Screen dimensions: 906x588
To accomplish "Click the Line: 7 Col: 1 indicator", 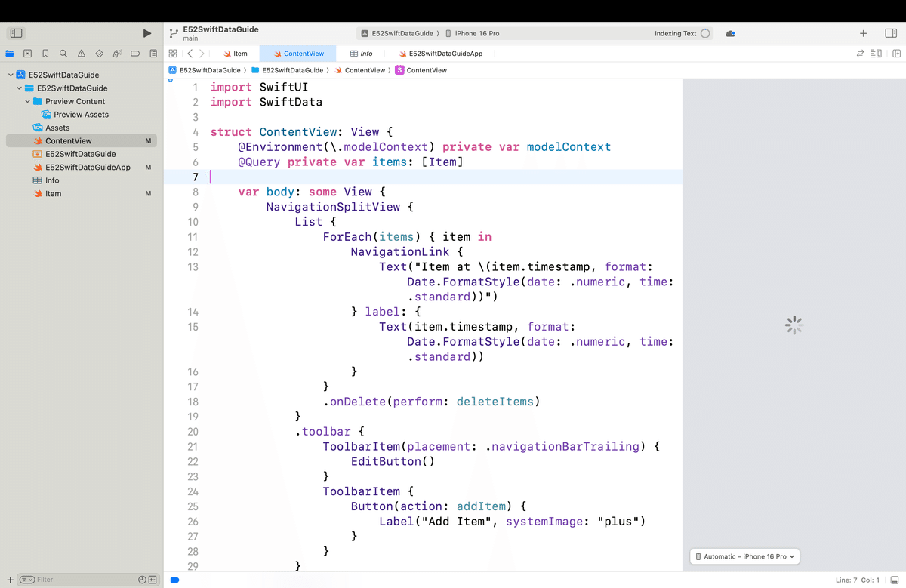I will click(858, 580).
